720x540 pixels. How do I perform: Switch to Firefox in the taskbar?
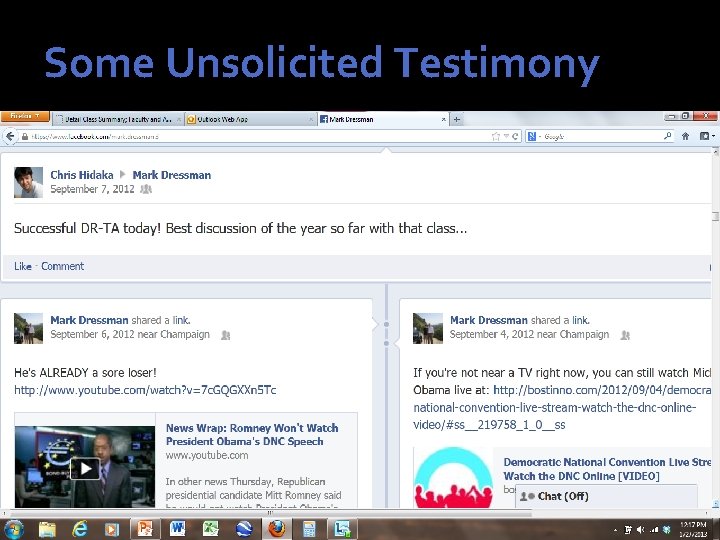point(276,529)
